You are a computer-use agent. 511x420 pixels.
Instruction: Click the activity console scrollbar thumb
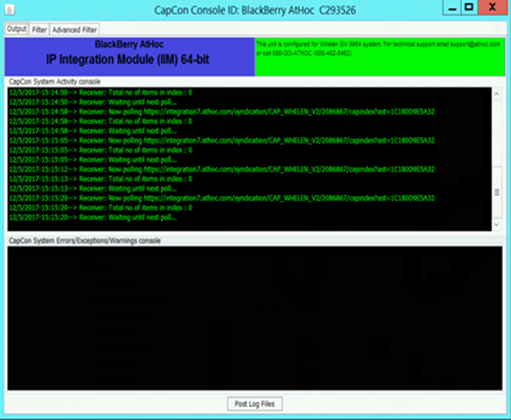(x=497, y=192)
